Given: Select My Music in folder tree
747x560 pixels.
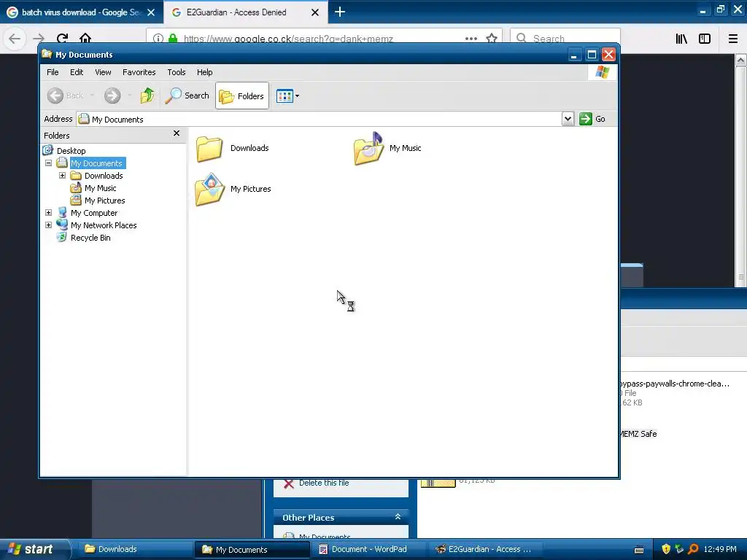Looking at the screenshot, I should [100, 188].
